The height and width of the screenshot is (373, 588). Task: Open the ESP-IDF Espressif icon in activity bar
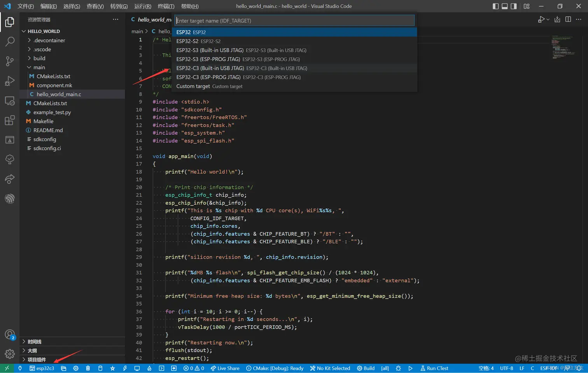pyautogui.click(x=10, y=199)
